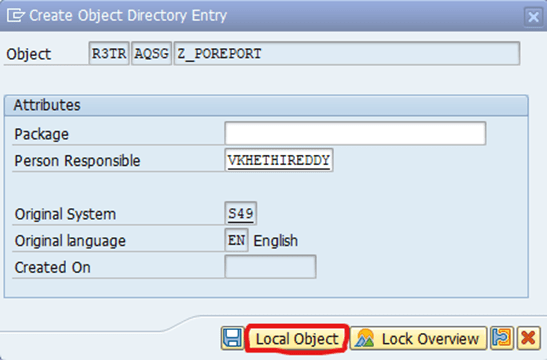Open the Lock Overview
This screenshot has height=360, width=547.
click(x=418, y=338)
